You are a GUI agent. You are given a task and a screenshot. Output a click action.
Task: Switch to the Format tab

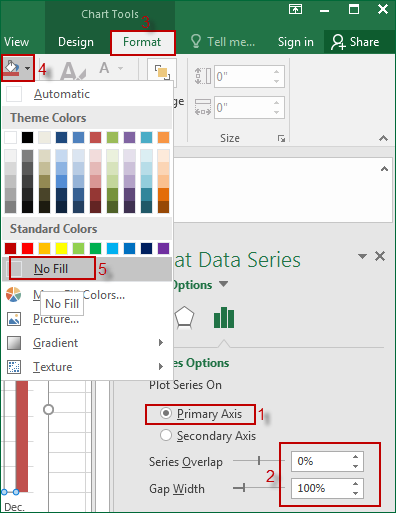point(142,42)
